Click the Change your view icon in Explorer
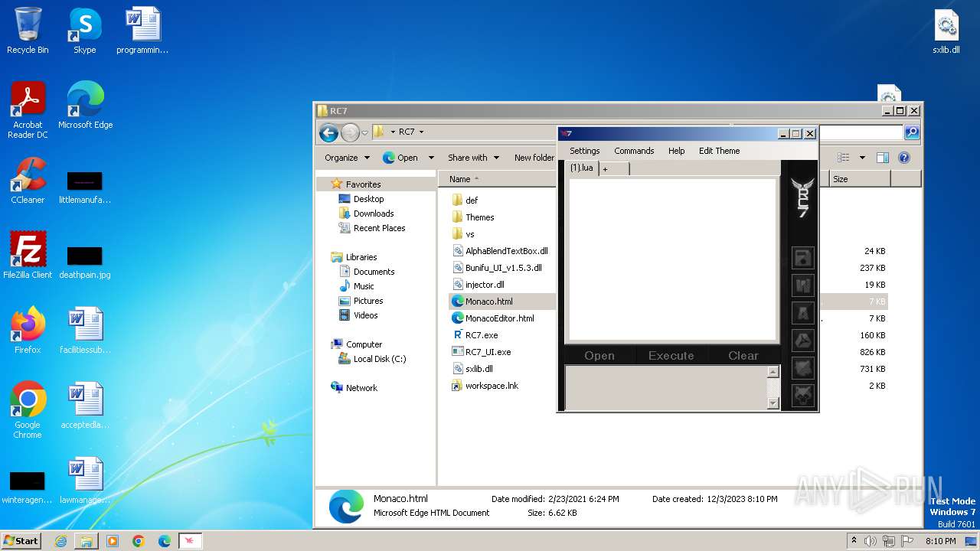 pos(843,158)
